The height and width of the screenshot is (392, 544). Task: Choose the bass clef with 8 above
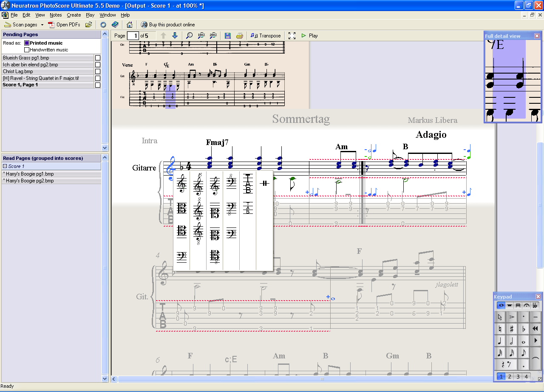(231, 181)
